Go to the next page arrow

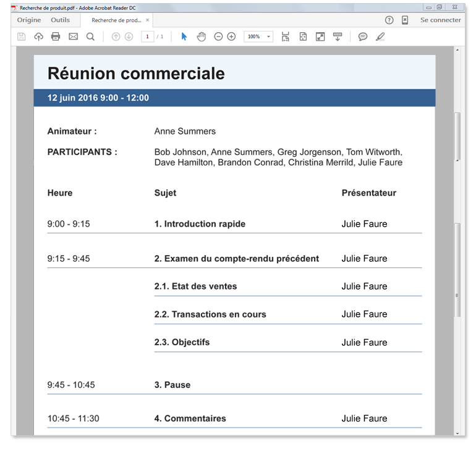129,36
